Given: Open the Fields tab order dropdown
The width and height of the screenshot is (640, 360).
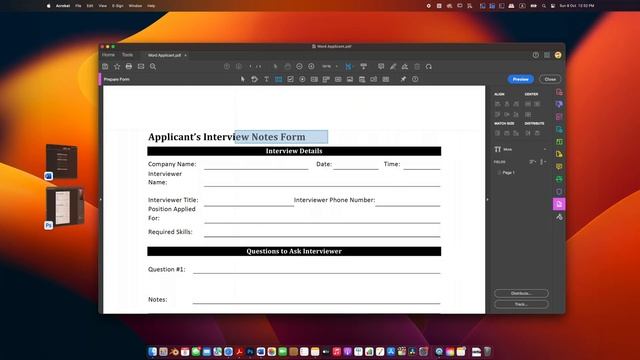Looking at the screenshot, I should pos(543,162).
